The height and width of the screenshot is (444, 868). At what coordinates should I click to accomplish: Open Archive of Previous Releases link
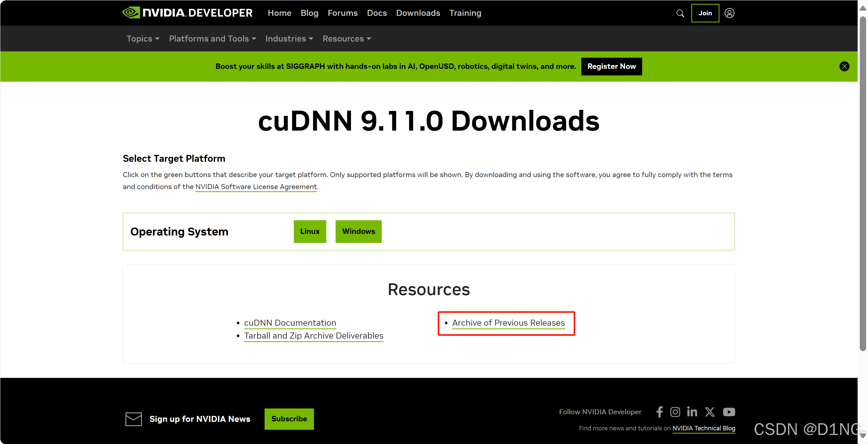click(x=508, y=323)
